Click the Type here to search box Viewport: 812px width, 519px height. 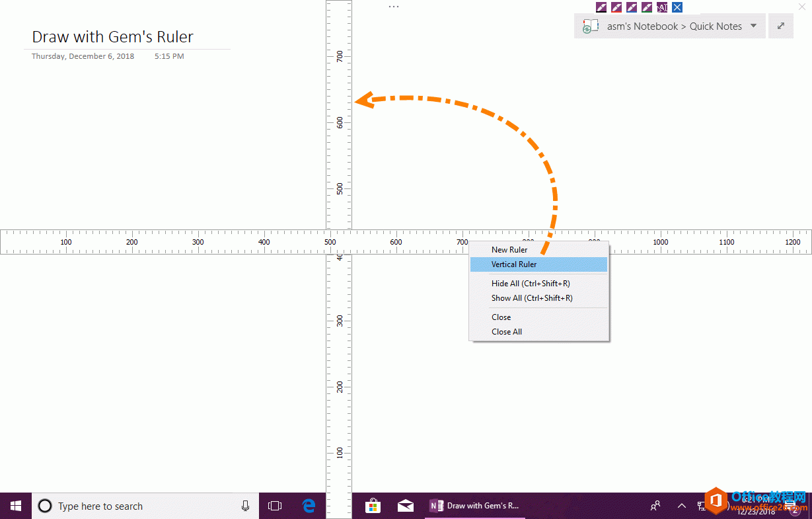point(145,506)
